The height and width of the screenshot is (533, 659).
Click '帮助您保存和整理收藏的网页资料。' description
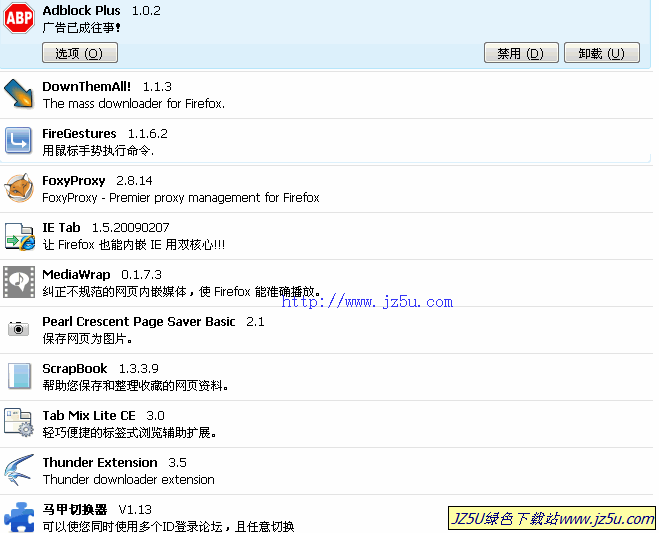click(135, 386)
